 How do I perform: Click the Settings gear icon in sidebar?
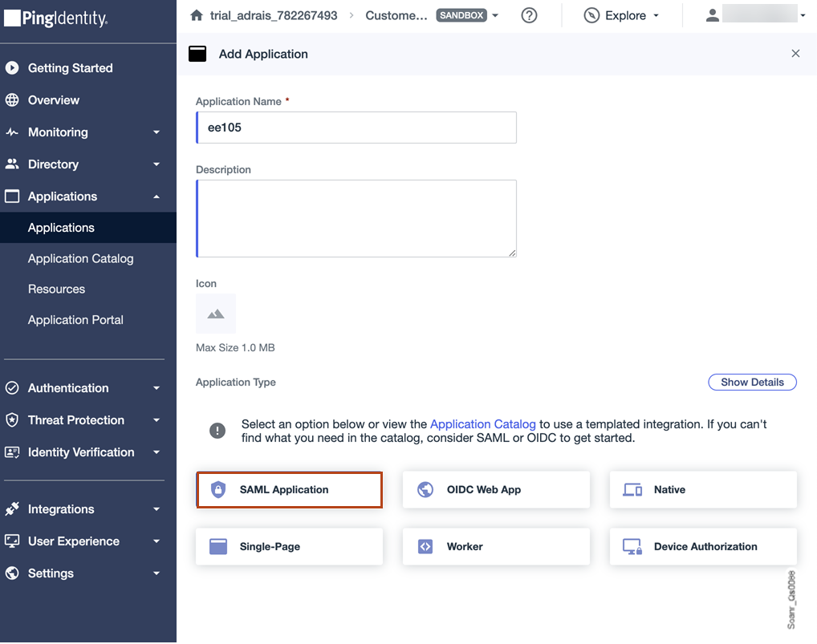(x=13, y=573)
